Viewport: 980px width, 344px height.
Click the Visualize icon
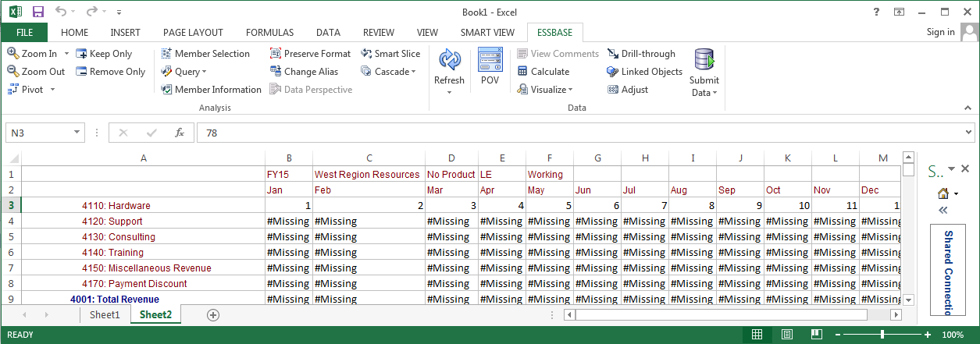tap(523, 90)
